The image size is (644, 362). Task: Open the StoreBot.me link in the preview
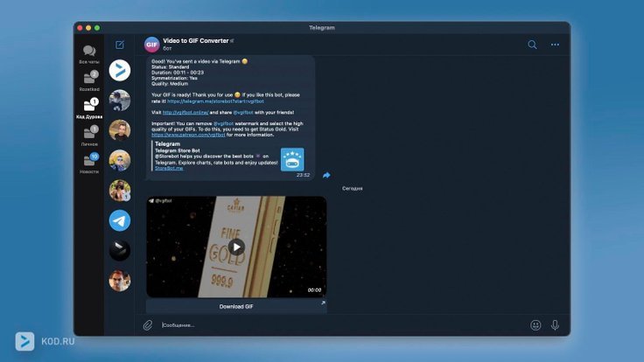click(x=169, y=168)
